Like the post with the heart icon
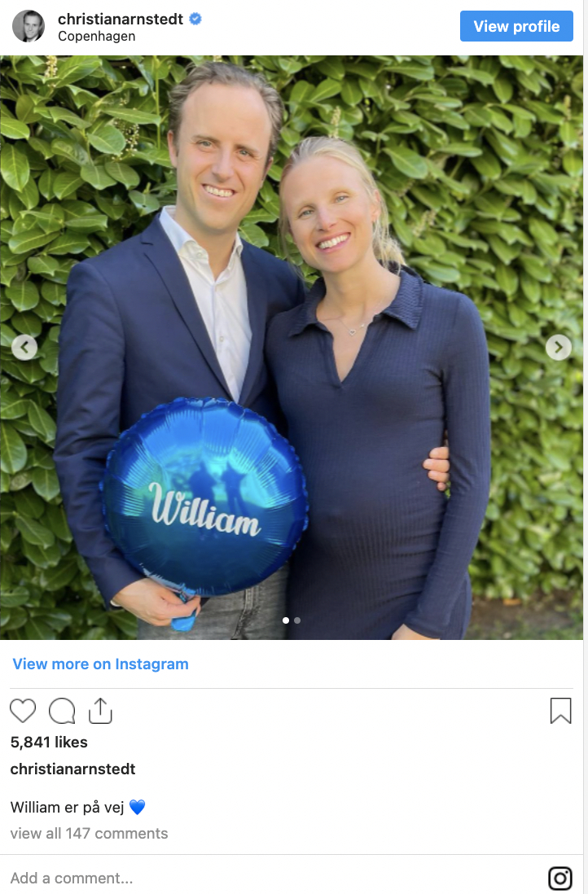Viewport: 588px width, 894px height. [23, 711]
